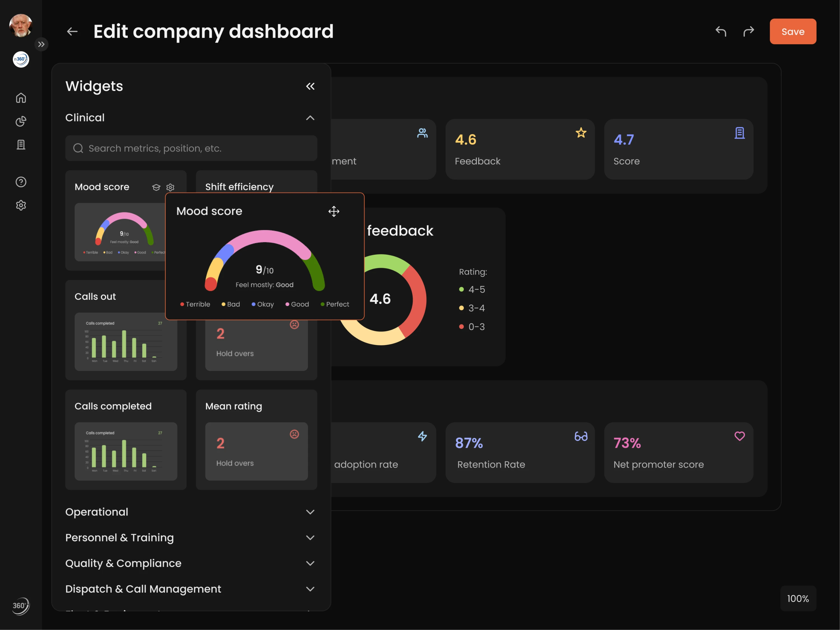Screen dimensions: 840x630
Task: Select the Mean rating widget
Action: pyautogui.click(x=256, y=439)
